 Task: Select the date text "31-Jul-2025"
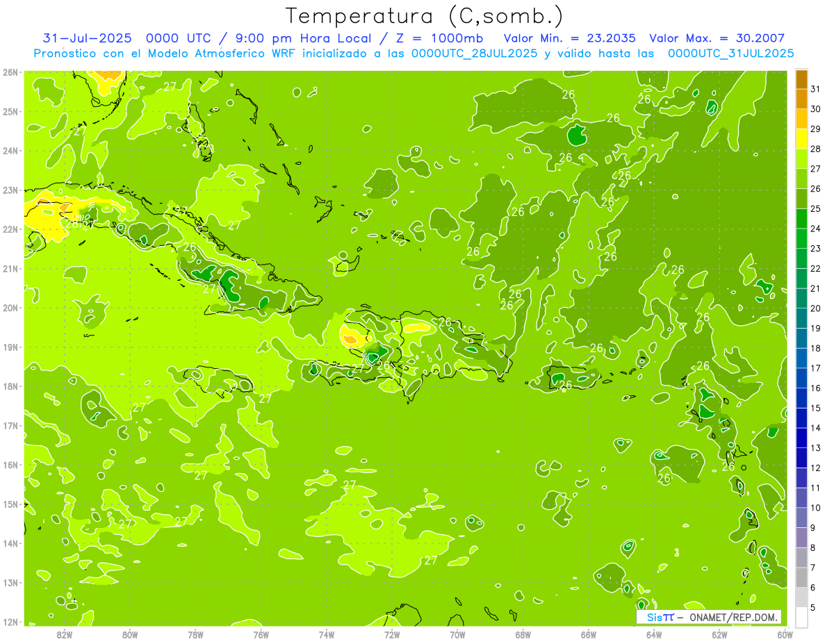pos(85,38)
